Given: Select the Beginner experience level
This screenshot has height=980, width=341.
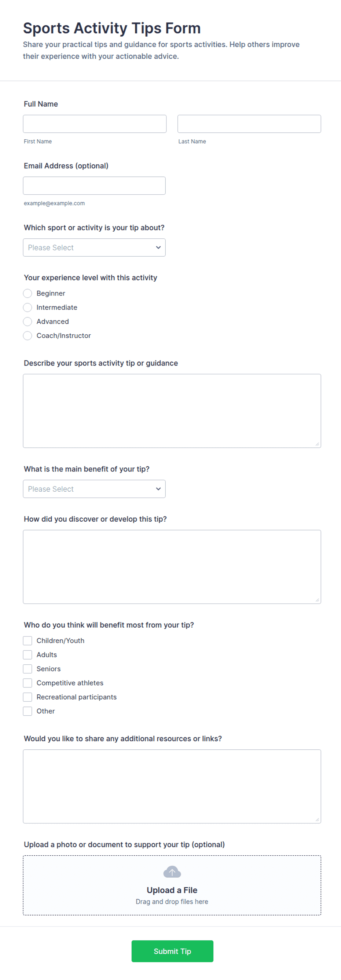Looking at the screenshot, I should 27,293.
